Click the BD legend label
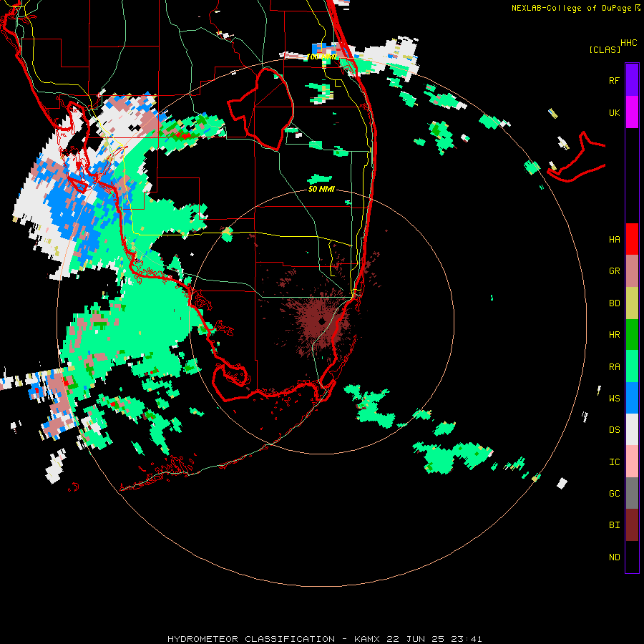Image resolution: width=644 pixels, height=644 pixels. click(x=614, y=303)
